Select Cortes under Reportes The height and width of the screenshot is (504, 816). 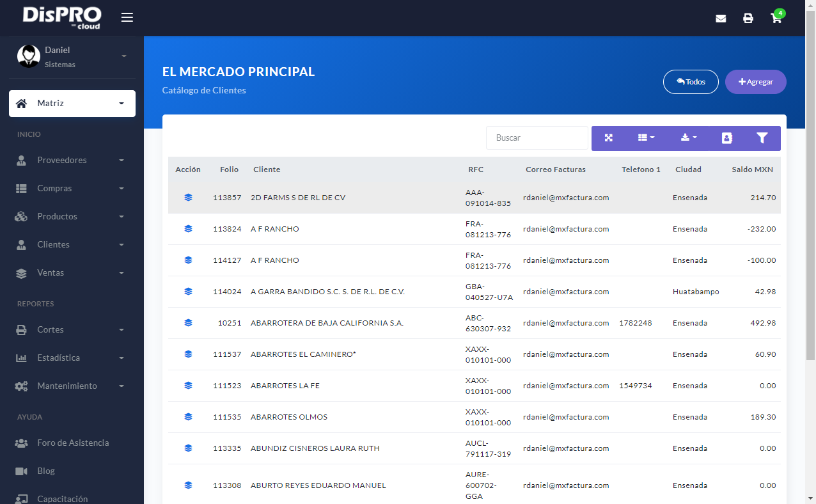49,329
